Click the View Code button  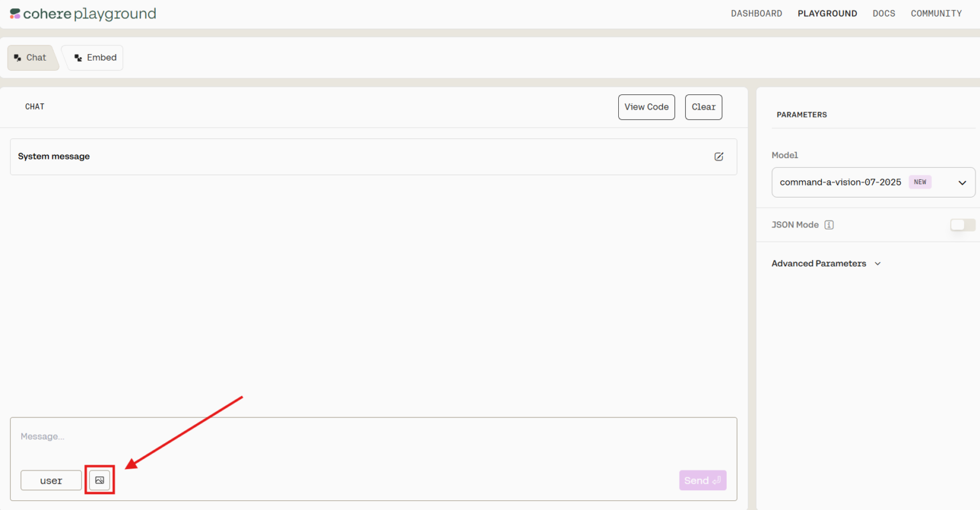click(646, 106)
